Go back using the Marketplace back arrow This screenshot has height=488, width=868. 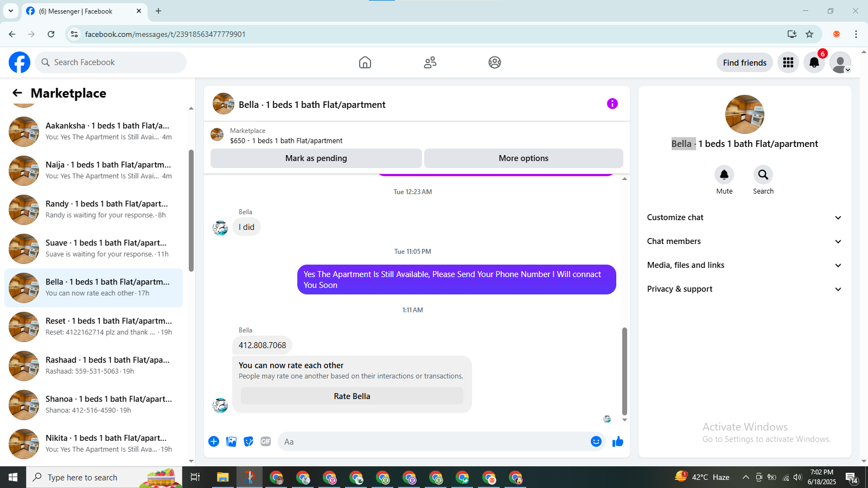point(17,93)
